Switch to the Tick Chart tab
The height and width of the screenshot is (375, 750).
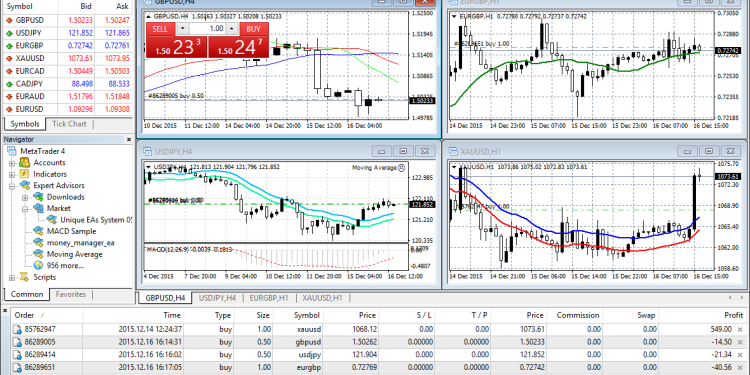tap(69, 124)
